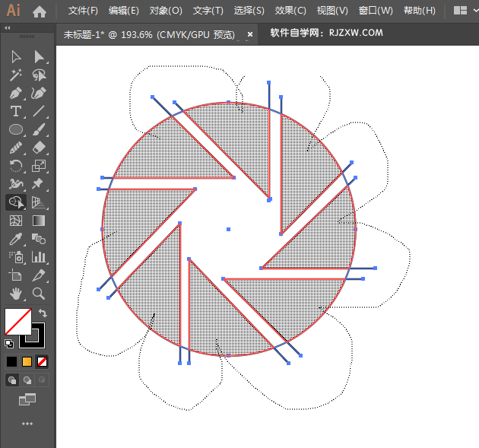Select the Direct Selection tool (solid arrow)
This screenshot has width=479, height=448.
39,57
